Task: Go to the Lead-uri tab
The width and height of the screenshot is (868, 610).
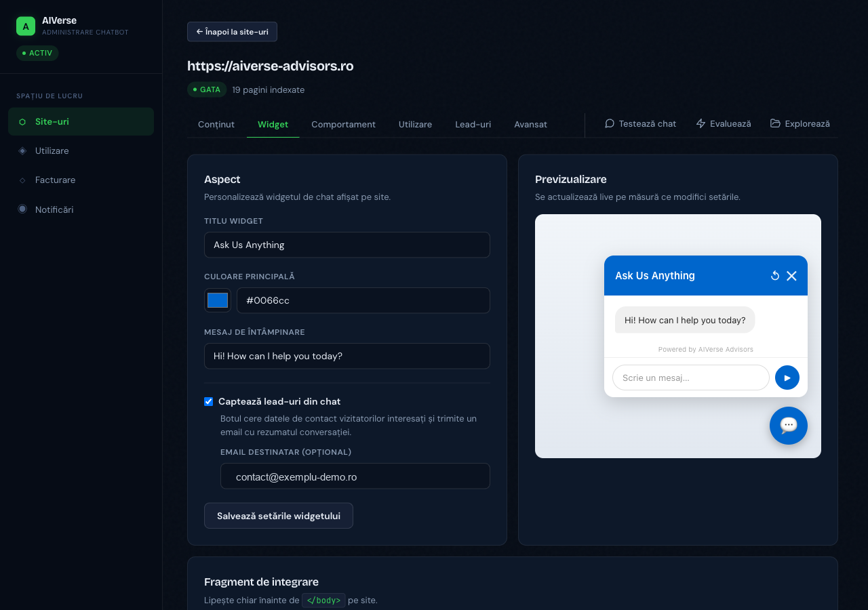Action: 473,124
